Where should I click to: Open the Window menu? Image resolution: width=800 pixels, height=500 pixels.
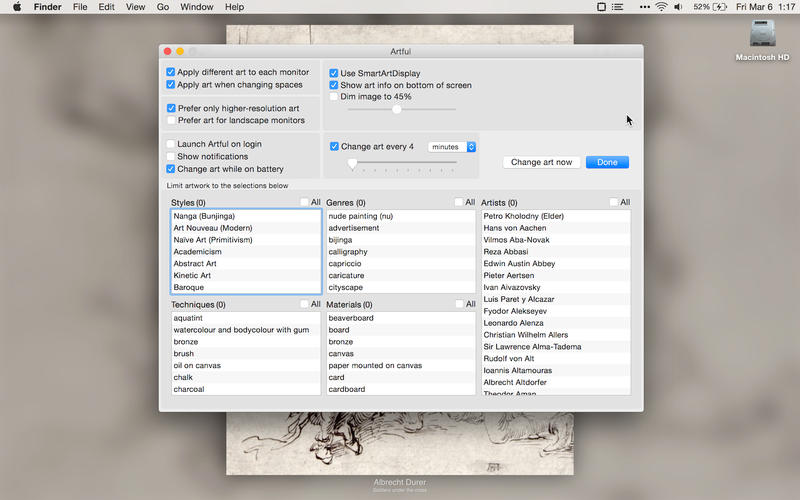point(196,7)
